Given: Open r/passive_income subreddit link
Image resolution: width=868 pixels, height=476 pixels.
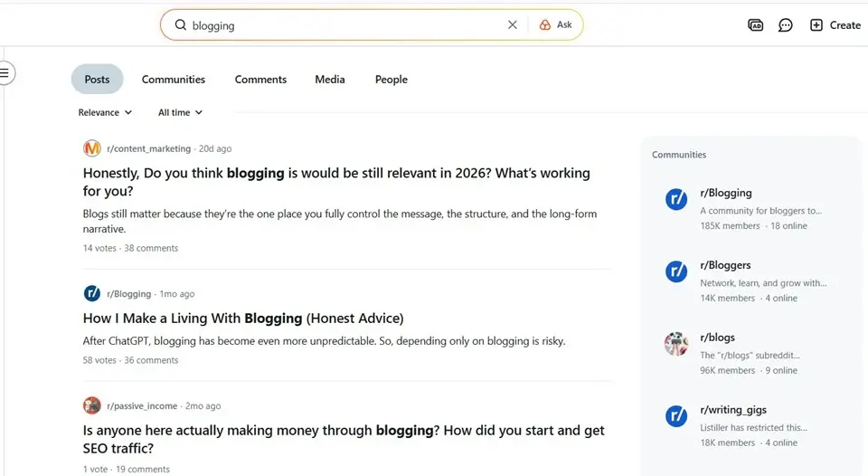Looking at the screenshot, I should coord(142,405).
